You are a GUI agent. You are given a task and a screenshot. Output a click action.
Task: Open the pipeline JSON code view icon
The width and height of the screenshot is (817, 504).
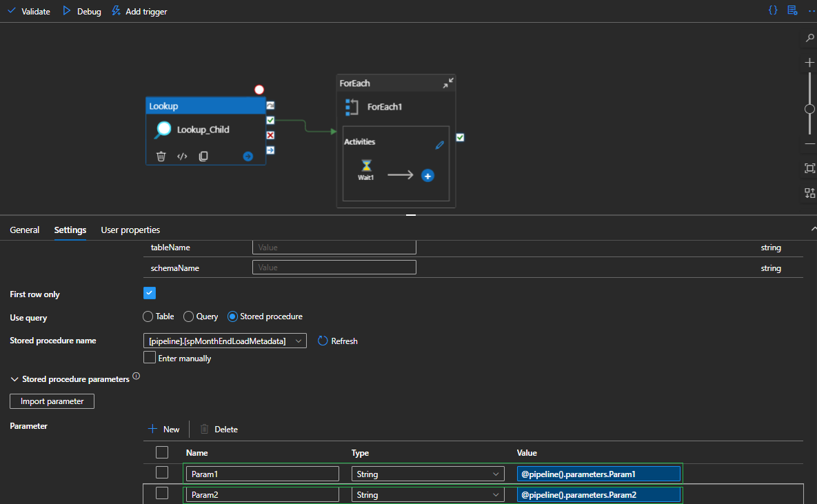tap(774, 10)
